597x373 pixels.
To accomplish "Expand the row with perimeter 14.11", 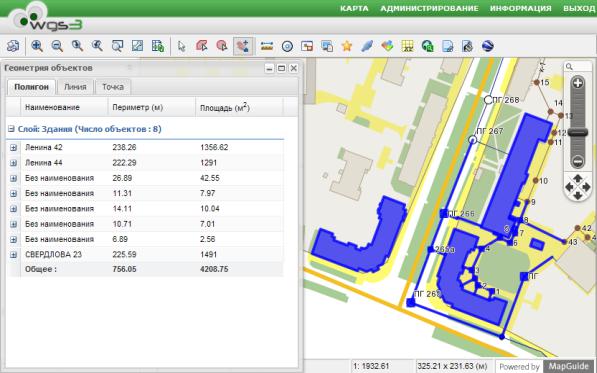I will tap(13, 209).
